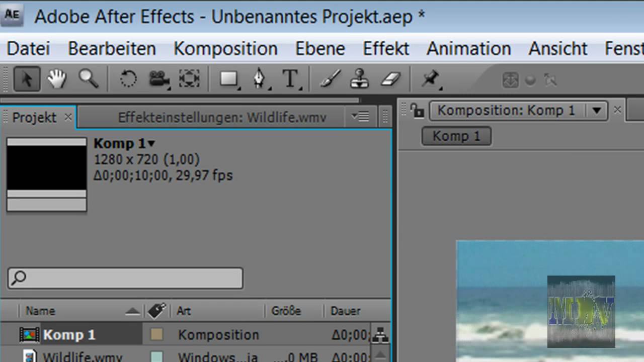Screen dimensions: 644x362
Task: Select the Selection arrow tool
Action: tap(27, 79)
